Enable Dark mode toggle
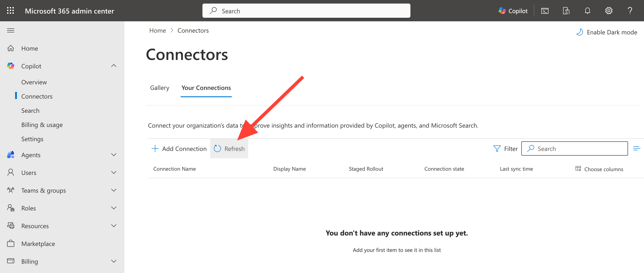This screenshot has width=644, height=273. pyautogui.click(x=607, y=32)
